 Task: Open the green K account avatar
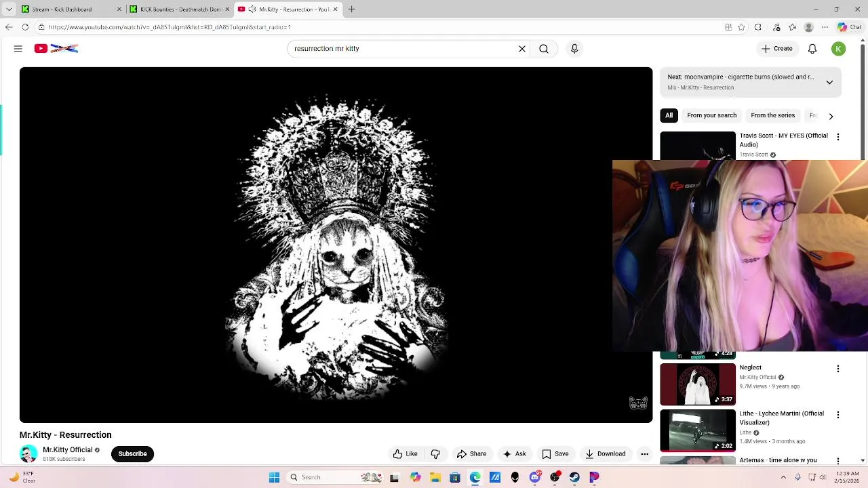click(x=839, y=49)
